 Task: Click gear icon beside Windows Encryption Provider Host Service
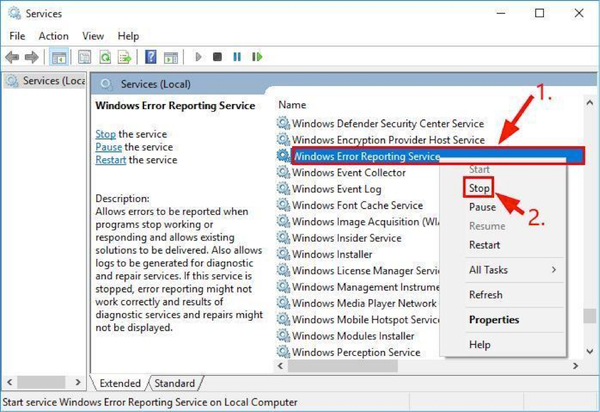tap(283, 139)
